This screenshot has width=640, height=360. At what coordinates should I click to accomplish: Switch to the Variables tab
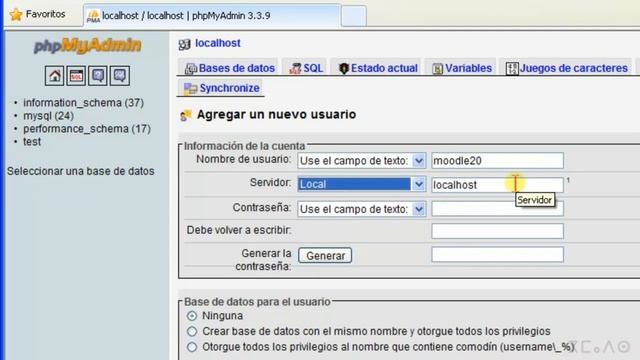461,68
